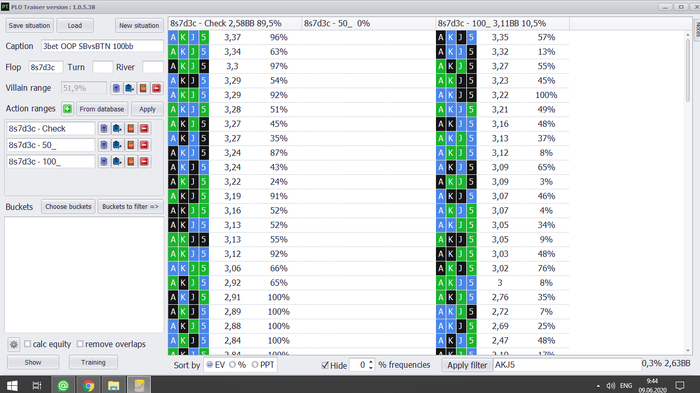Click the River input field
700x393 pixels.
click(x=153, y=67)
